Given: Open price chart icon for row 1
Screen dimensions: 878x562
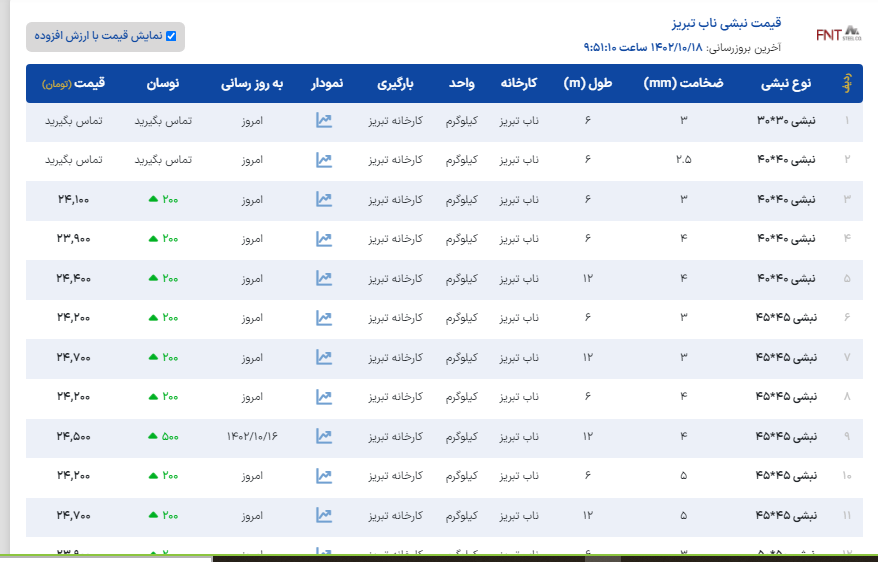Looking at the screenshot, I should coord(324,121).
